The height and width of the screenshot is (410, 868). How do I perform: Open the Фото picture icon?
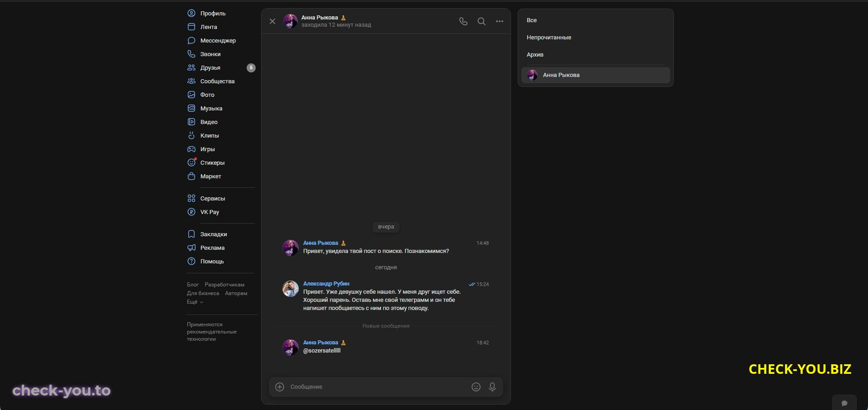(x=191, y=95)
